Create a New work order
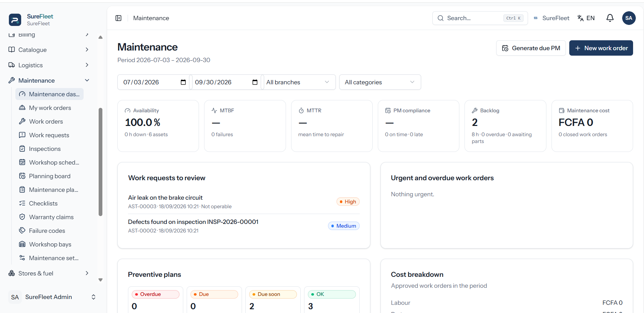 (x=601, y=48)
